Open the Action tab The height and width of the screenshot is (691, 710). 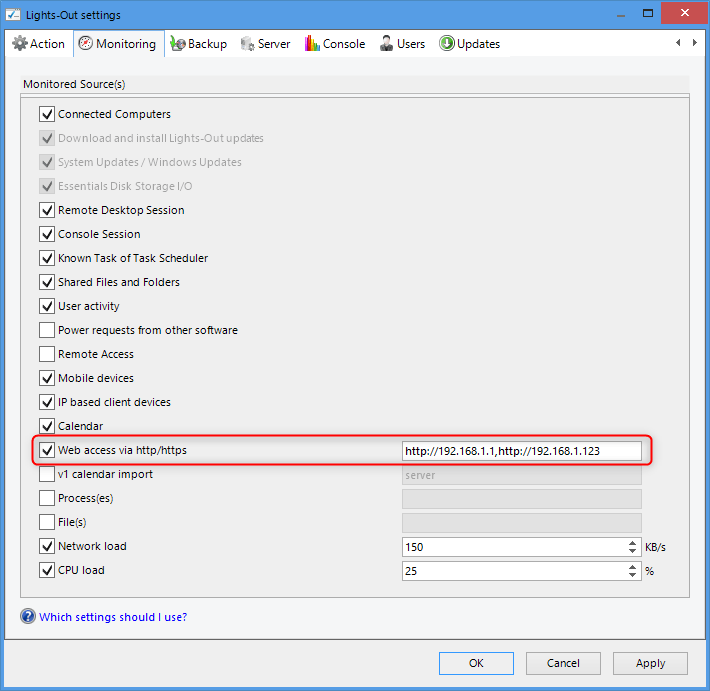tap(39, 44)
